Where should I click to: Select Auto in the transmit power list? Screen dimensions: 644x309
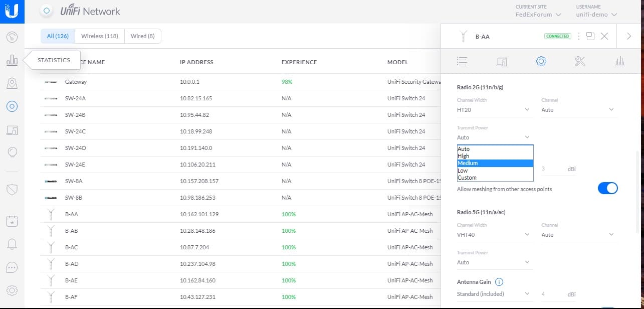495,149
